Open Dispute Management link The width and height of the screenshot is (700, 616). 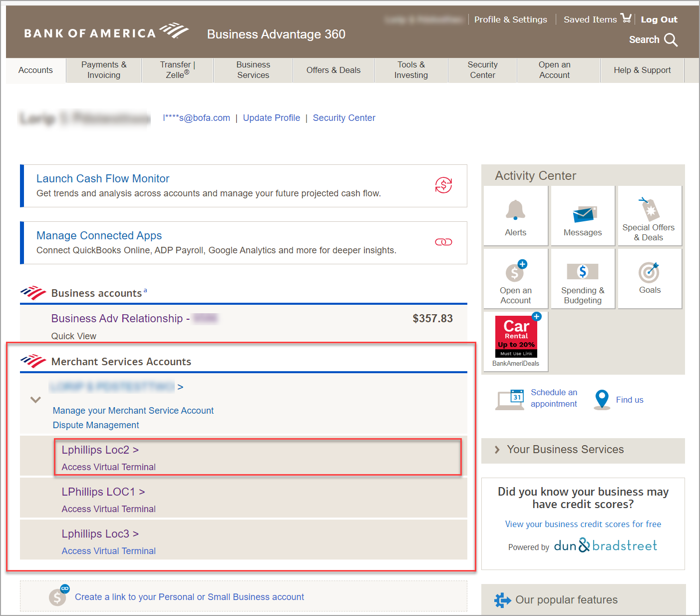[x=96, y=425]
